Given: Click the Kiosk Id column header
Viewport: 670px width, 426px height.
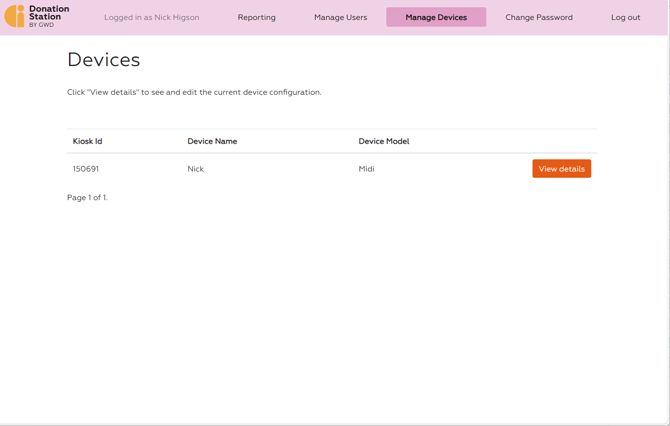Looking at the screenshot, I should (87, 141).
